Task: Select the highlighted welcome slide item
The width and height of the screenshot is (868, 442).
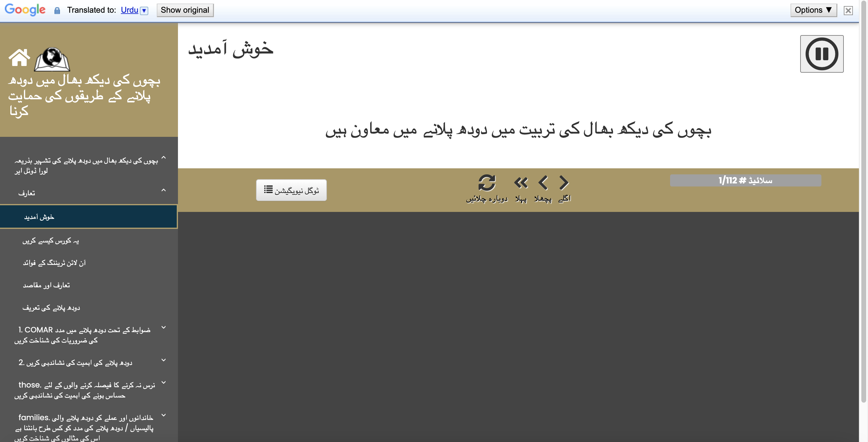Action: (89, 217)
